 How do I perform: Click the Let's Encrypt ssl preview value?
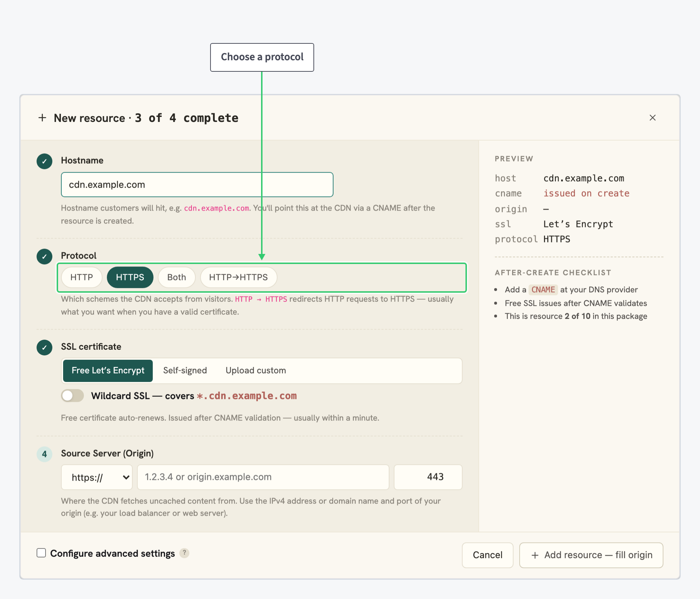click(578, 224)
